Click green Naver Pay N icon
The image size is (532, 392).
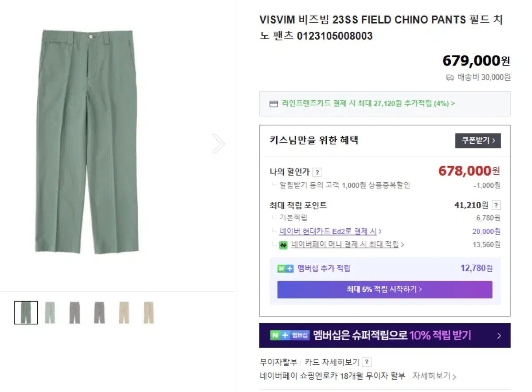[x=284, y=245]
